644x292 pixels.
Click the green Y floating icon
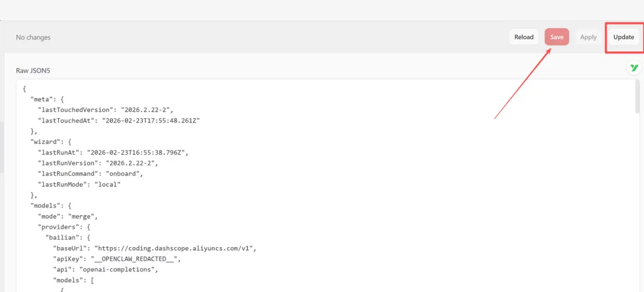point(633,68)
